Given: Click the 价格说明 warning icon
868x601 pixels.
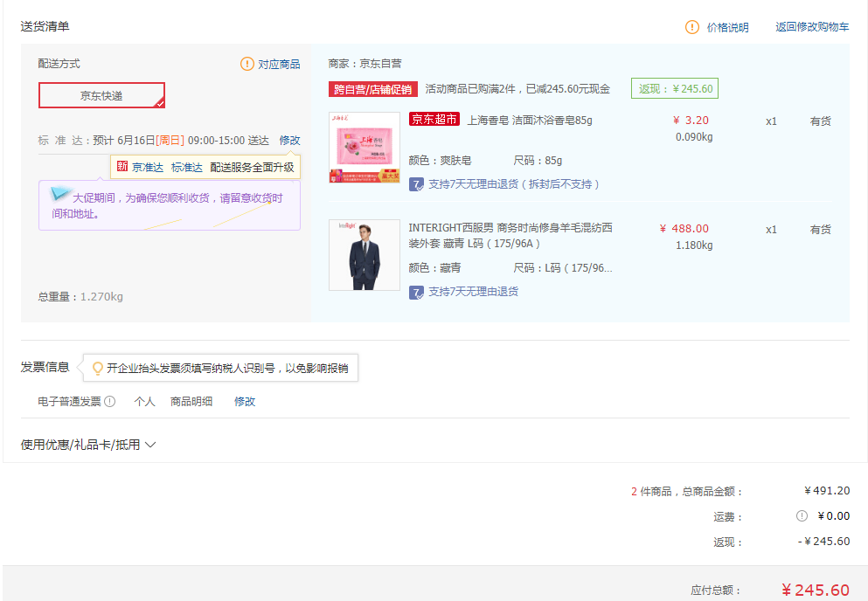Looking at the screenshot, I should click(x=692, y=27).
